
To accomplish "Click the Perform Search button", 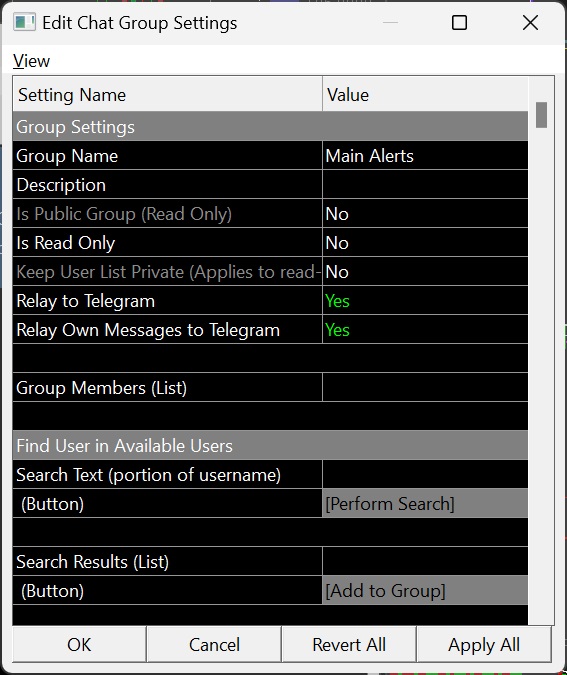I will [x=425, y=503].
